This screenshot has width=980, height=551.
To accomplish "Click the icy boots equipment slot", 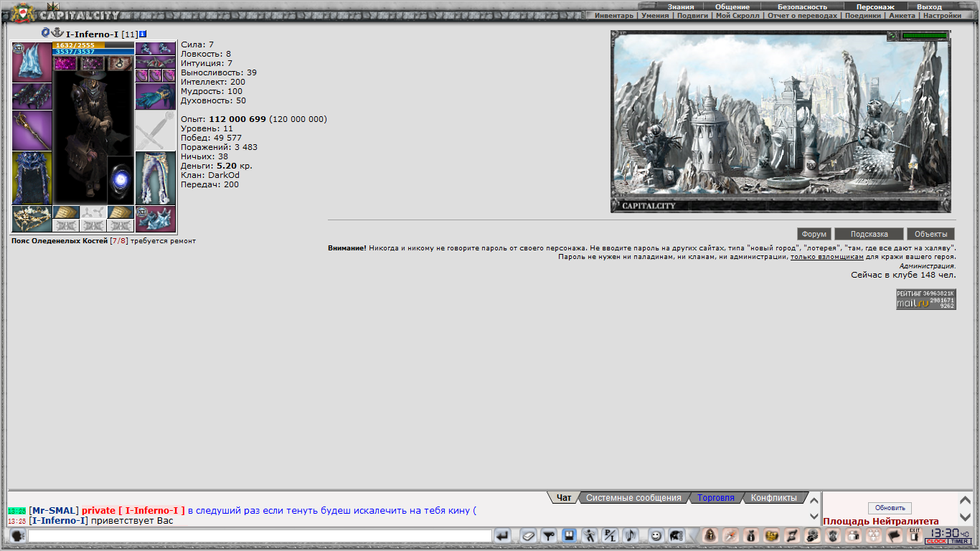I will coord(155,219).
